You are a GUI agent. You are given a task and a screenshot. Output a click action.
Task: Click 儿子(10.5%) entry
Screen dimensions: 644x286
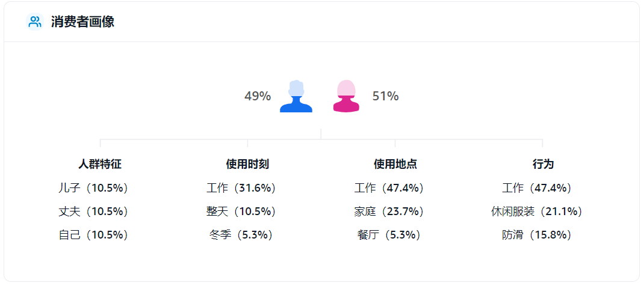pyautogui.click(x=94, y=188)
